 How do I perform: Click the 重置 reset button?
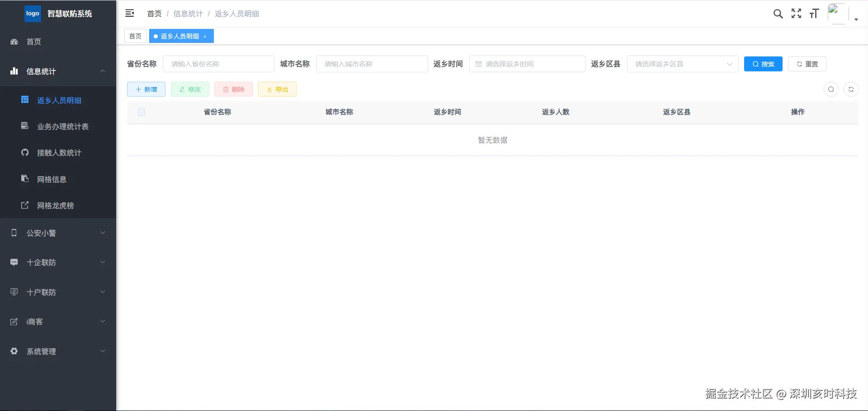tap(807, 64)
